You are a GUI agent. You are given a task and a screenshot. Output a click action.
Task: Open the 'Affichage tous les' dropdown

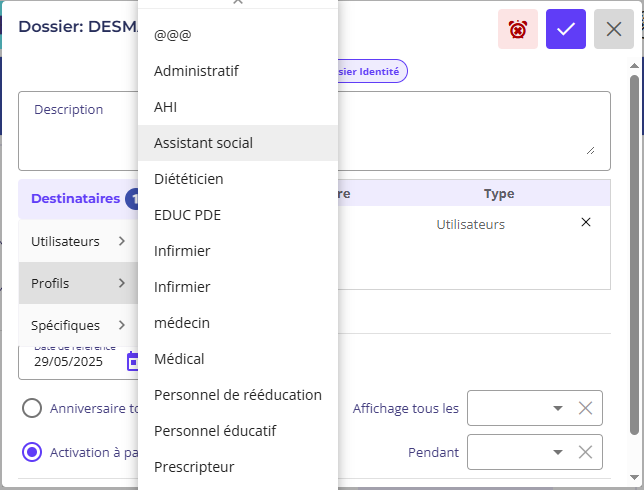[557, 408]
